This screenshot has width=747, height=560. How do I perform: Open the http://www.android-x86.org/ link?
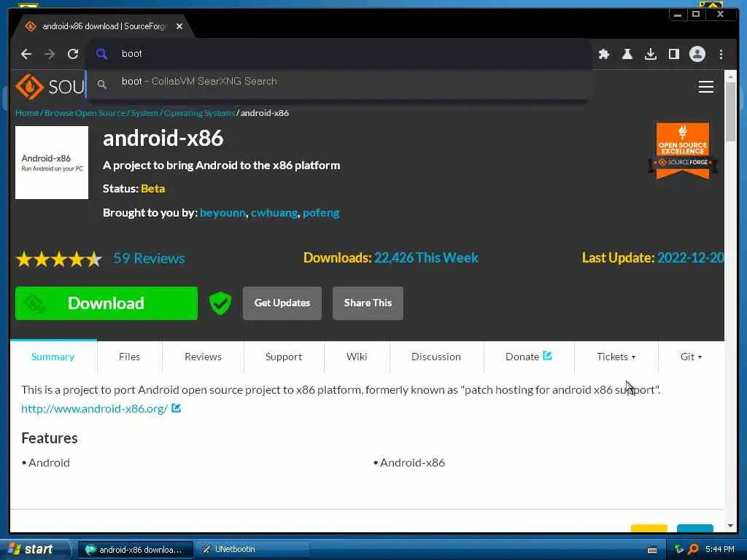[94, 408]
